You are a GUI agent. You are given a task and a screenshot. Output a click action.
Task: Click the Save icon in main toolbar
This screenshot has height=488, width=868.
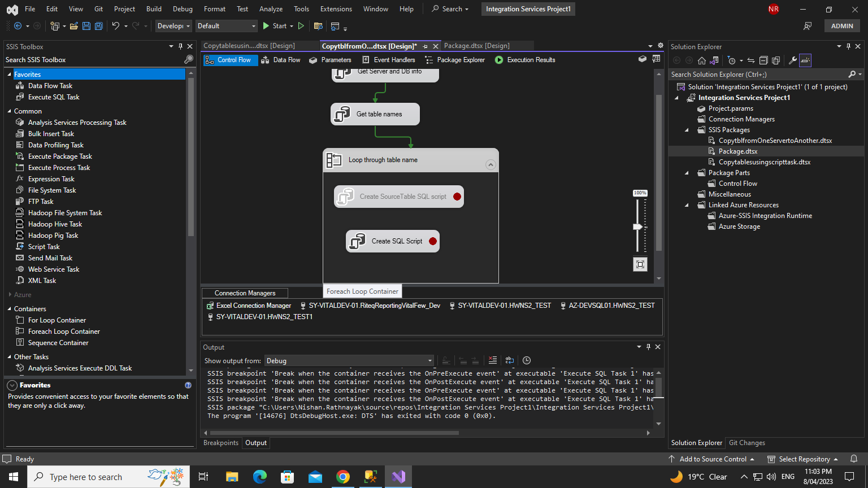coord(86,26)
